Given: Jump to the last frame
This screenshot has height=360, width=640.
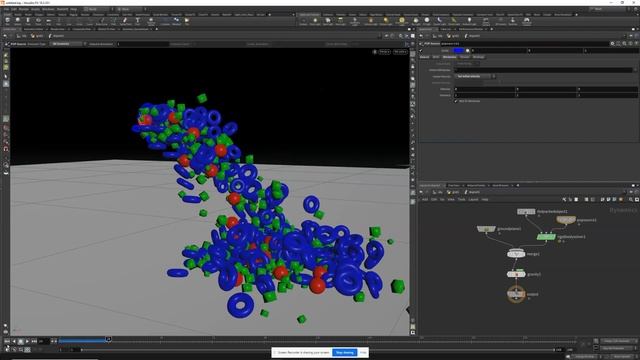Looking at the screenshot, I should tap(34, 341).
